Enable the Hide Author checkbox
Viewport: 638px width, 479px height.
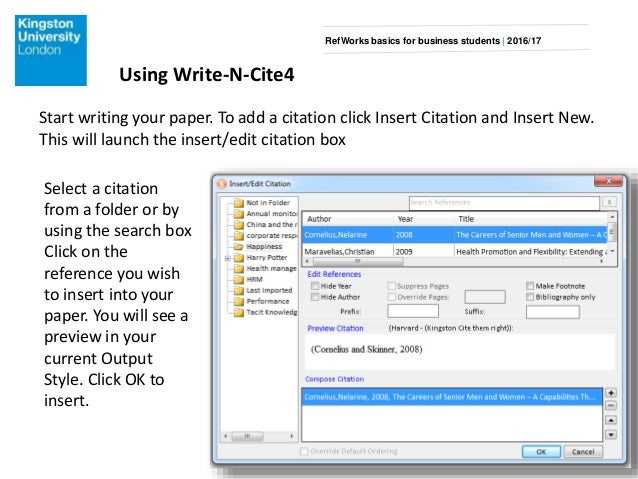tap(315, 297)
